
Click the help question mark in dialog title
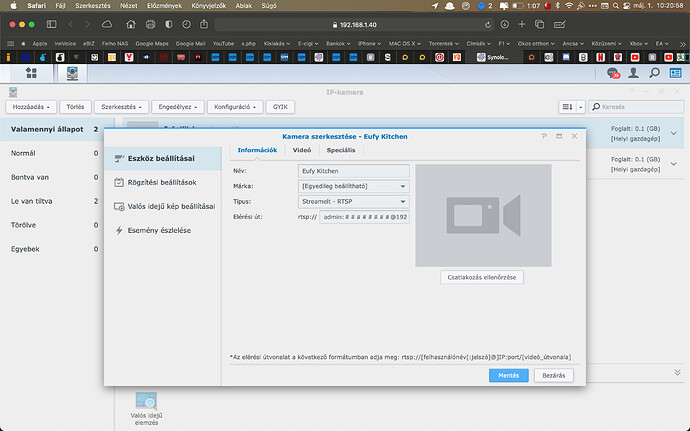[x=544, y=135]
